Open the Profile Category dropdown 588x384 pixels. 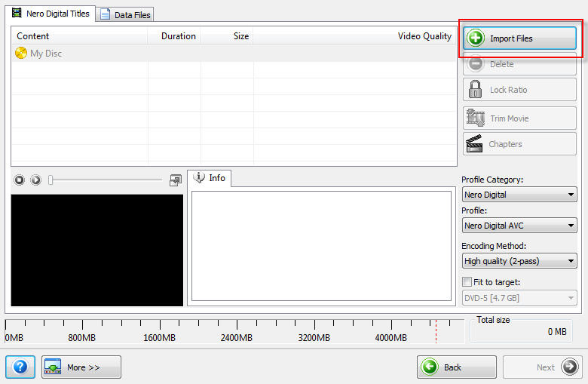click(519, 195)
